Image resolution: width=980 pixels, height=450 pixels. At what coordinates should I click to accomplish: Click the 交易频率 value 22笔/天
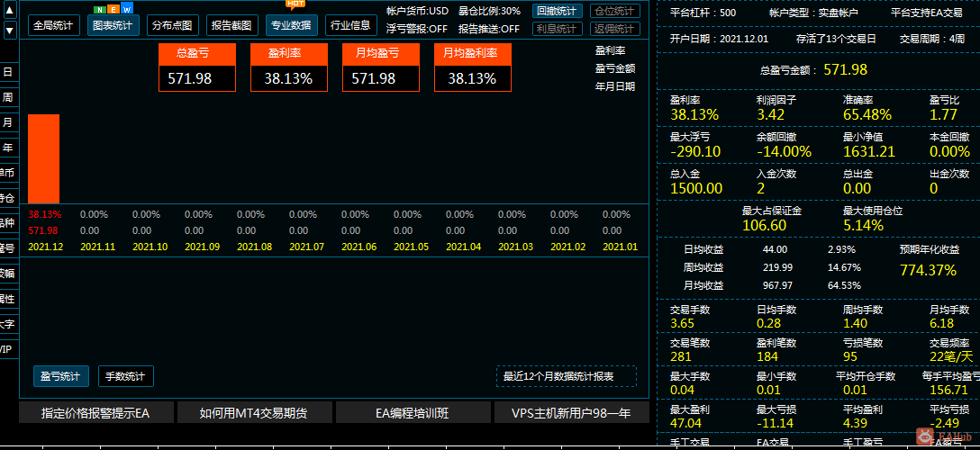[951, 357]
